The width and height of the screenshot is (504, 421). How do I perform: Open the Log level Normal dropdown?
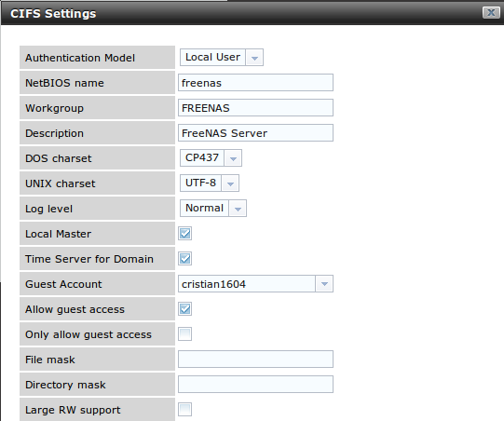click(x=238, y=209)
